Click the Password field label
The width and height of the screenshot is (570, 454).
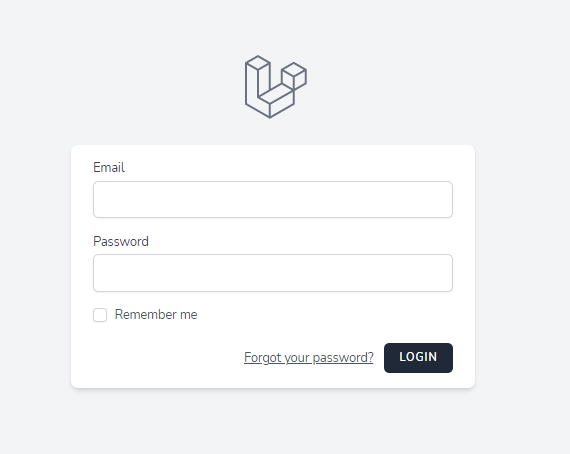pyautogui.click(x=121, y=241)
